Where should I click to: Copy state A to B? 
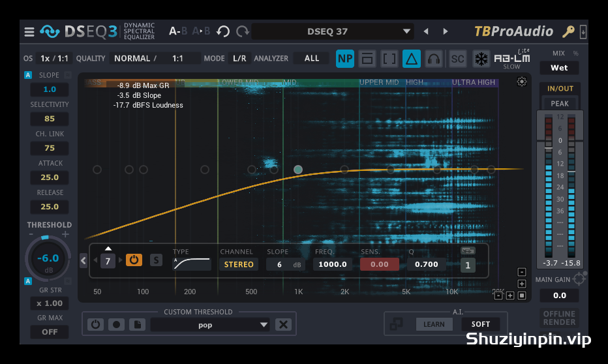tap(201, 31)
